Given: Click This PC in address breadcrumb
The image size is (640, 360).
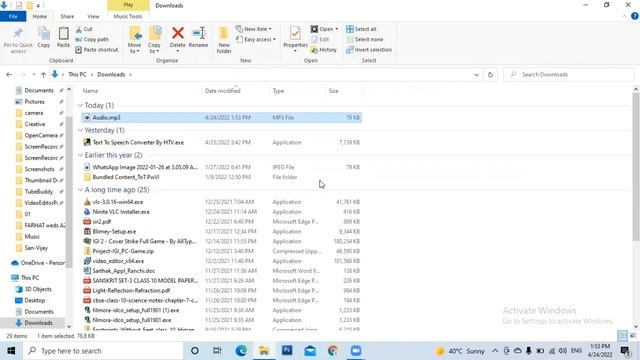Looking at the screenshot, I should coord(77,75).
